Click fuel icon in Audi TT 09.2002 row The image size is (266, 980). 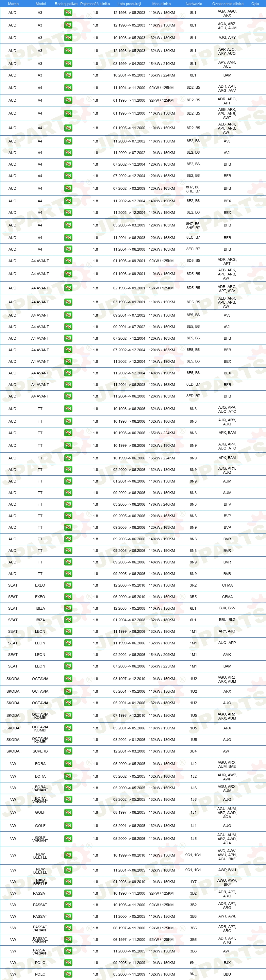point(68,493)
